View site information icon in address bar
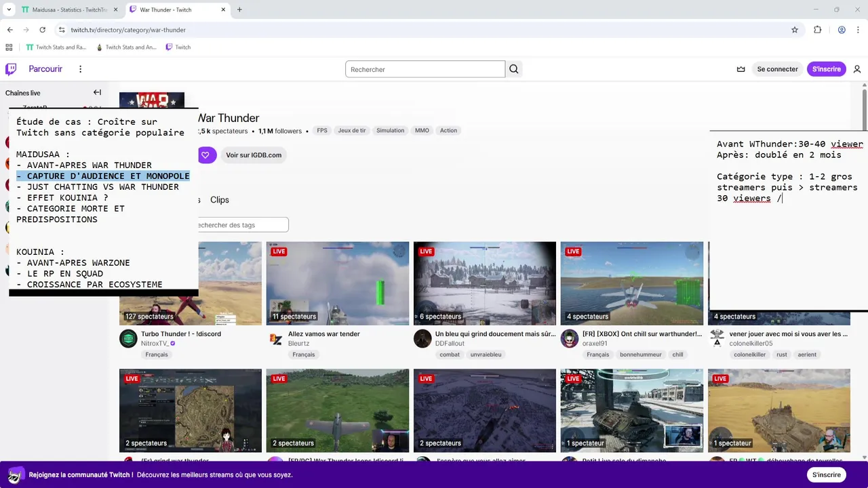 (x=61, y=30)
